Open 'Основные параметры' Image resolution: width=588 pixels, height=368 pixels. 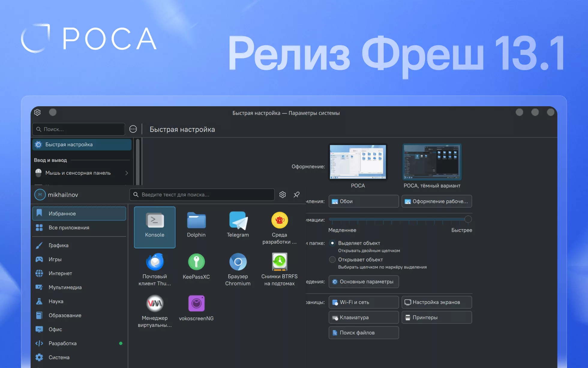click(x=364, y=282)
